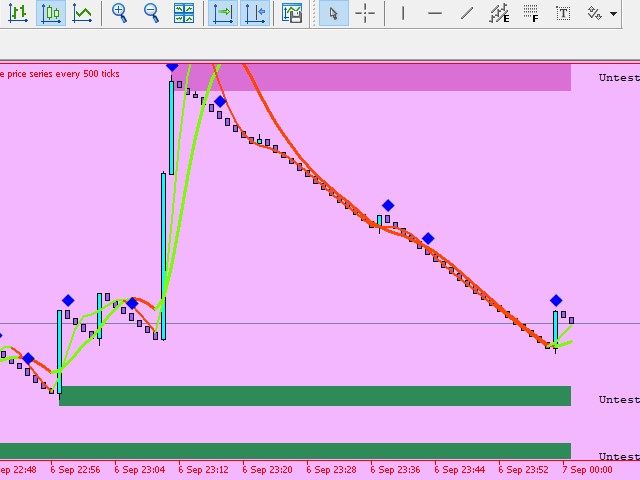Click the '6 Sep 23:44' time label
640x480 pixels.
(x=460, y=470)
